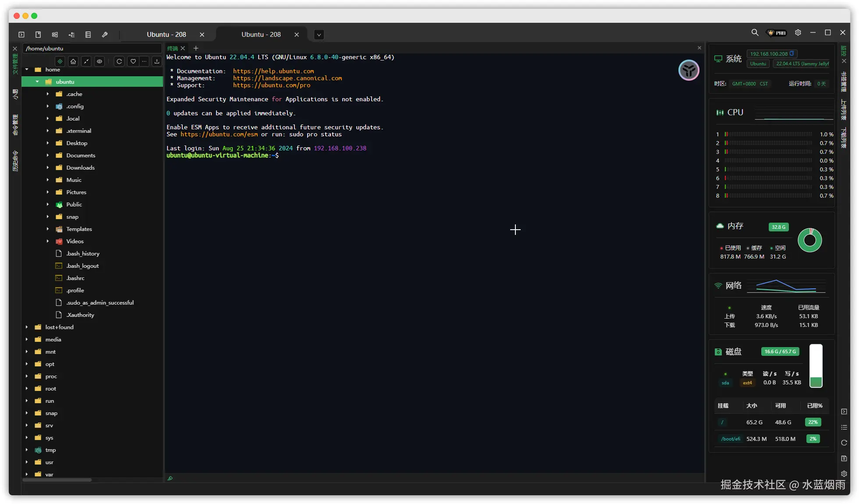Image resolution: width=859 pixels, height=504 pixels.
Task: Expand the Documents folder
Action: [x=48, y=156]
